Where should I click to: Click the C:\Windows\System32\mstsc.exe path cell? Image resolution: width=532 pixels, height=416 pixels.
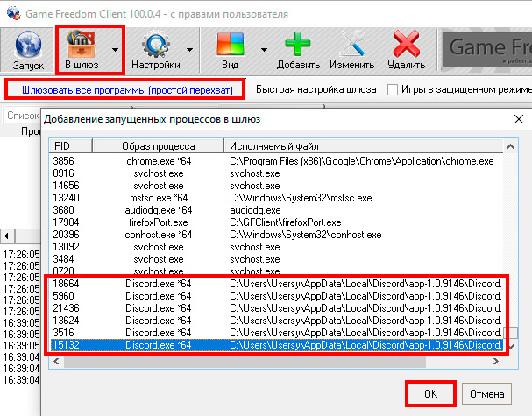[x=301, y=198]
